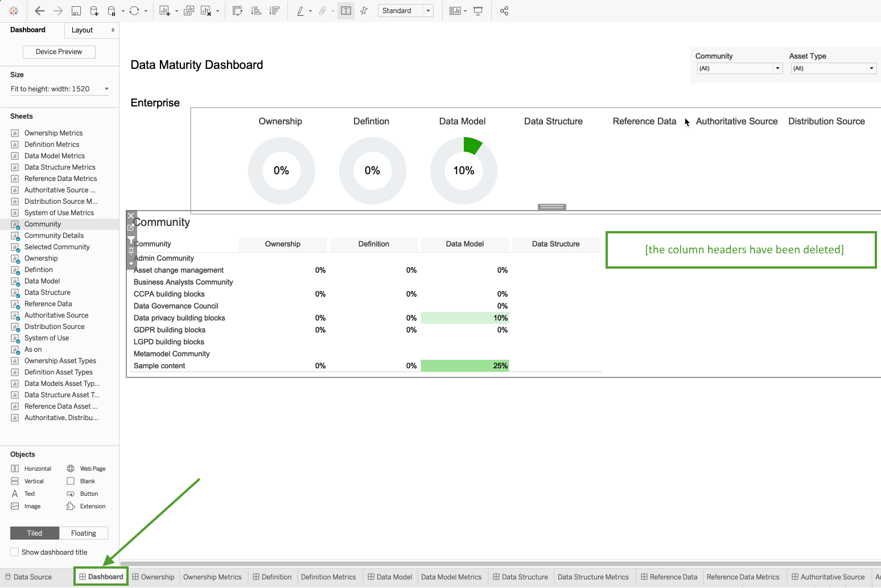The height and width of the screenshot is (588, 881).
Task: Click the Device Preview button
Action: pos(59,52)
